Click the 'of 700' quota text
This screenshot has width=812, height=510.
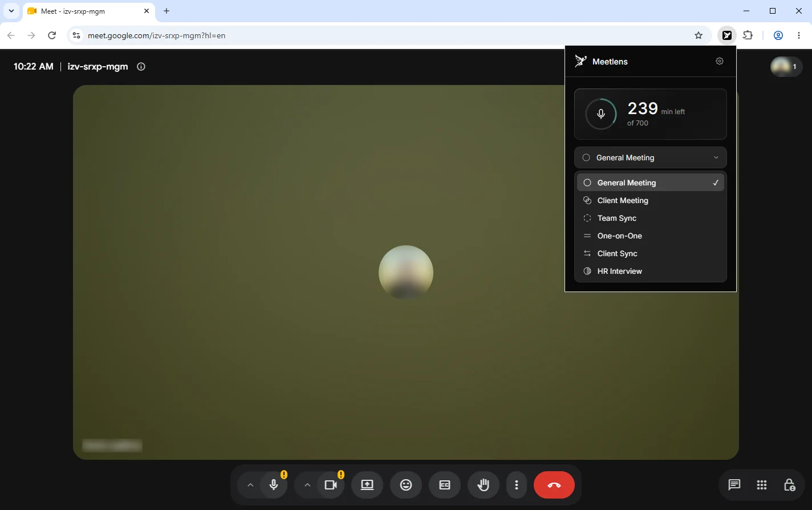click(x=638, y=123)
